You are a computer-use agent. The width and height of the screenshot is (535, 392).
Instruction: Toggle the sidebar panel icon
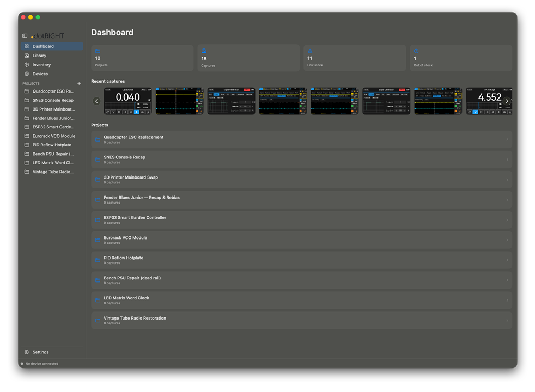(25, 36)
